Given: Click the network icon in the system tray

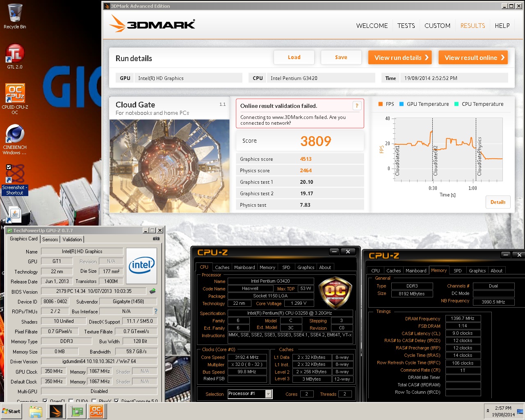Looking at the screenshot, I should click(520, 411).
